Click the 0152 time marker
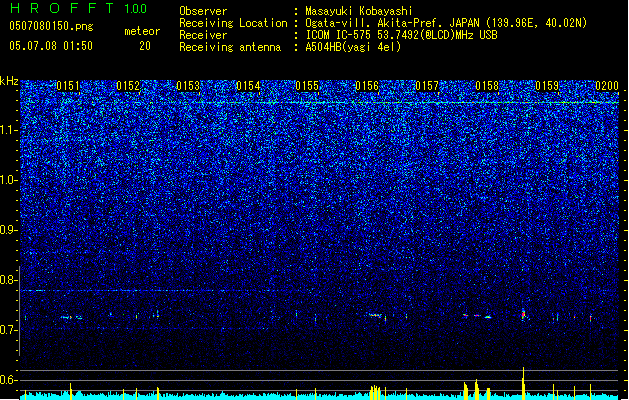 128,86
